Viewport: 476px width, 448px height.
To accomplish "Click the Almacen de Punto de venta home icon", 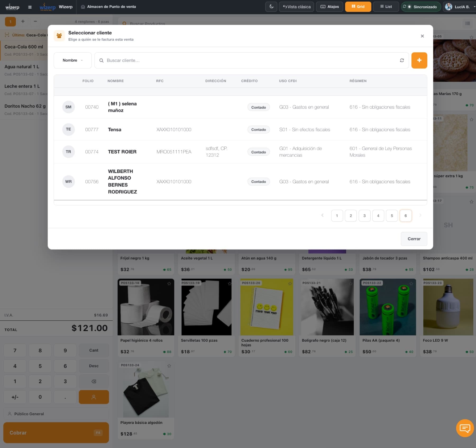I will (83, 7).
